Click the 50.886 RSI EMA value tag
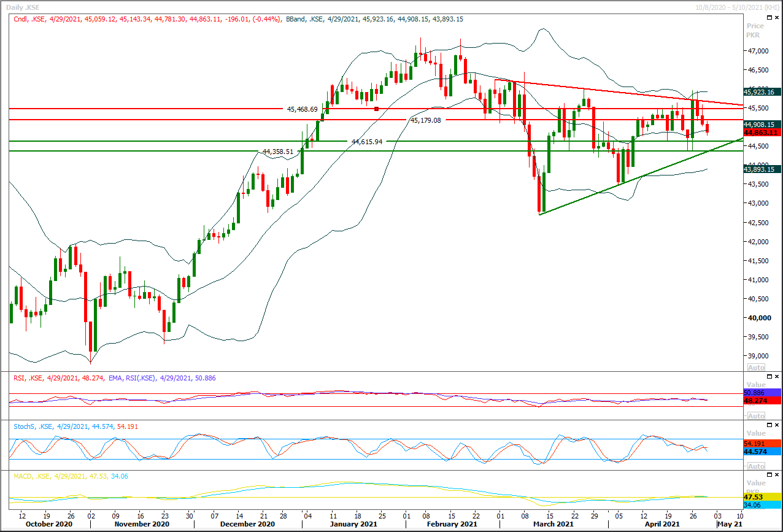Image resolution: width=783 pixels, height=532 pixels. (x=762, y=392)
